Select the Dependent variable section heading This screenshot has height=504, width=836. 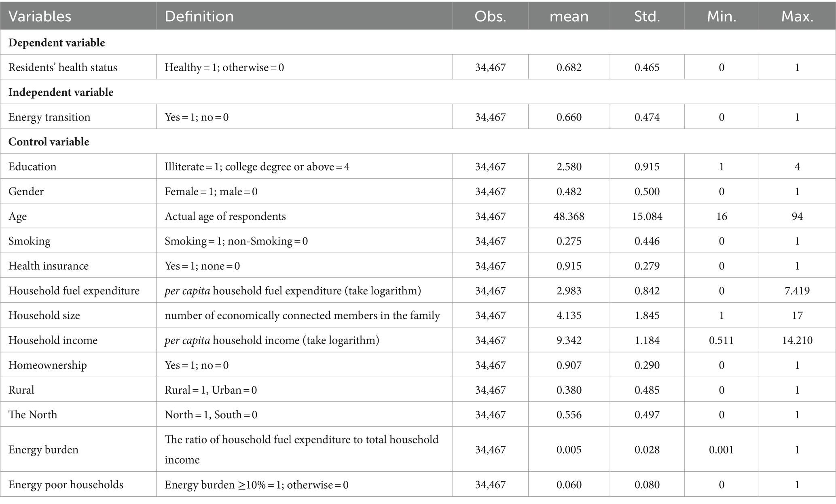tap(57, 43)
